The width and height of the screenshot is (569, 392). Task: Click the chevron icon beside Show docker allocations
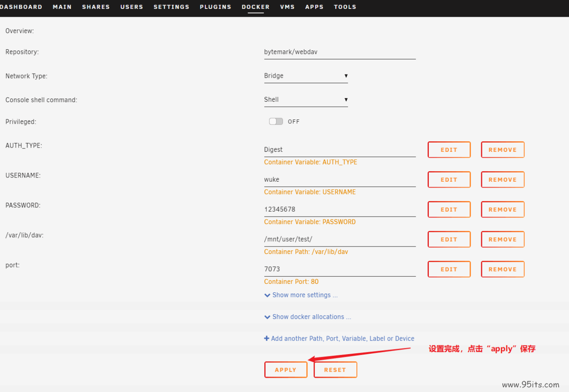click(x=267, y=317)
